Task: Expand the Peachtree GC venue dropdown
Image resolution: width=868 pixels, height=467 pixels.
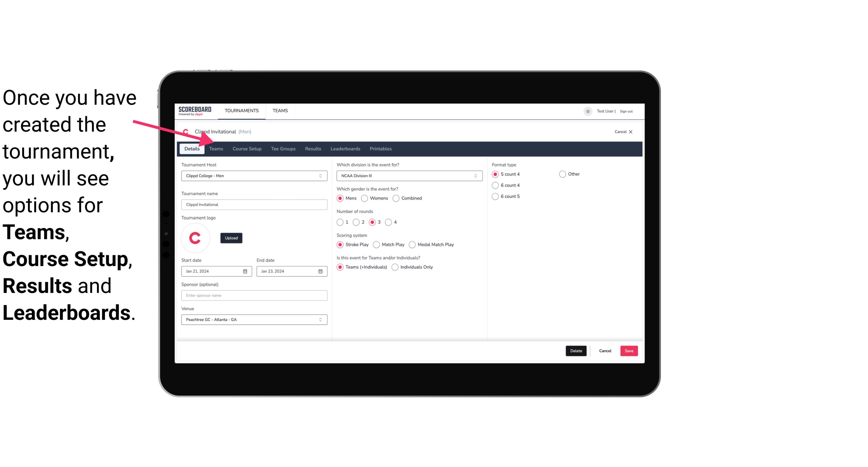Action: click(x=321, y=319)
